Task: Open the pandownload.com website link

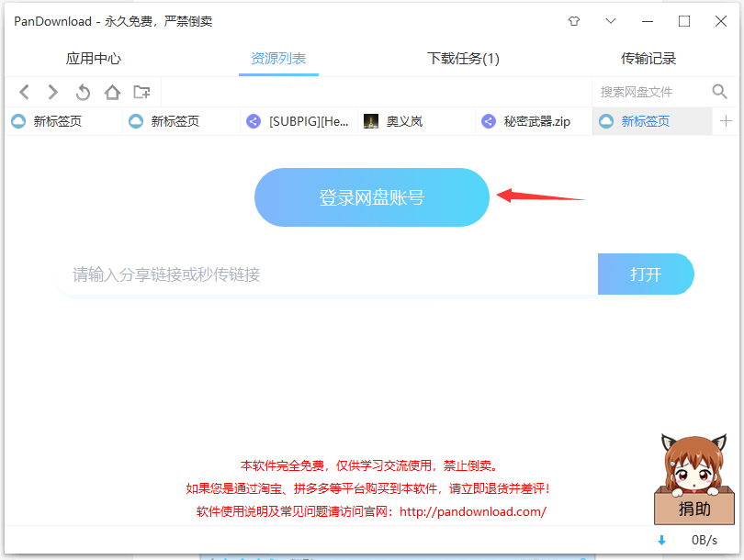Action: click(x=473, y=511)
